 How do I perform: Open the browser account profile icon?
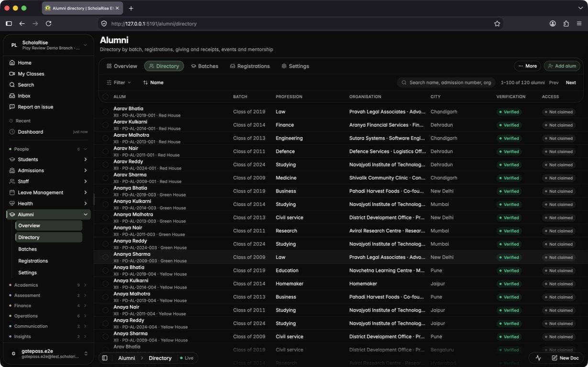pyautogui.click(x=553, y=23)
